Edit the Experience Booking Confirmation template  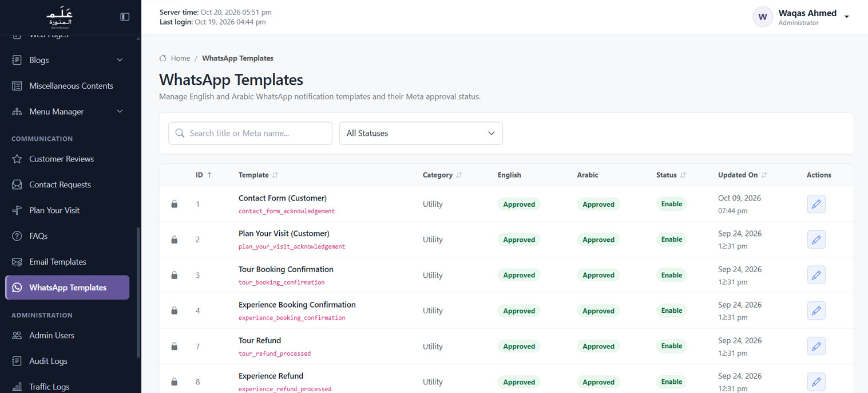tap(816, 311)
